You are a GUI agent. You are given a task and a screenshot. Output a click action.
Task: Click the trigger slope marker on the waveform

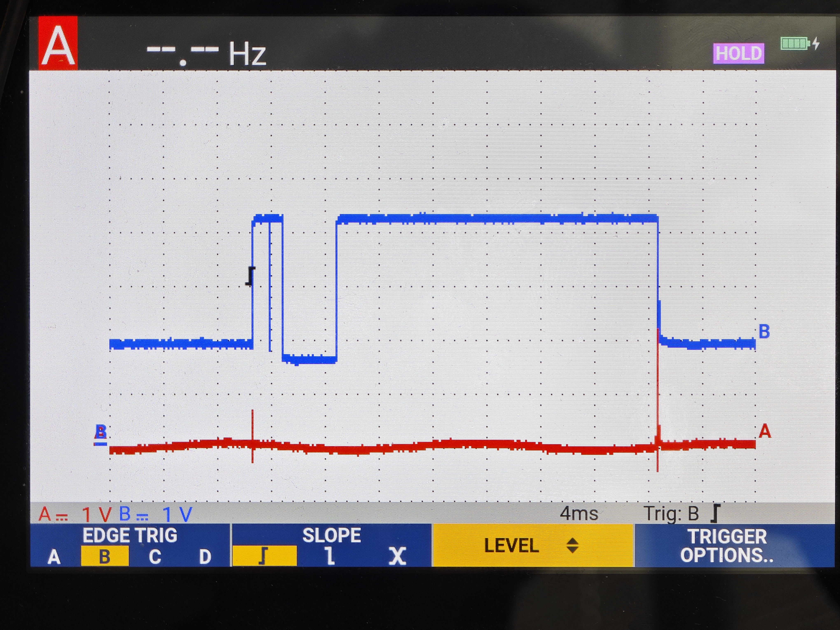250,276
